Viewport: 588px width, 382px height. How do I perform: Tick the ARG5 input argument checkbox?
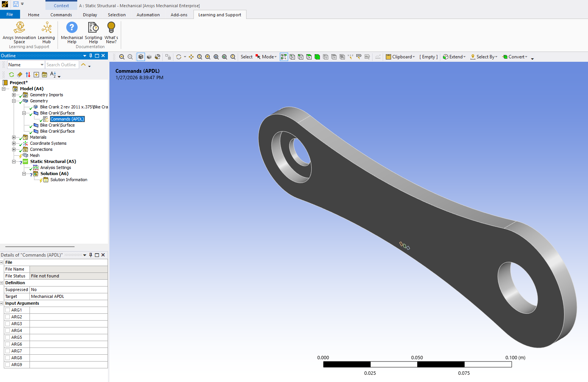point(8,337)
